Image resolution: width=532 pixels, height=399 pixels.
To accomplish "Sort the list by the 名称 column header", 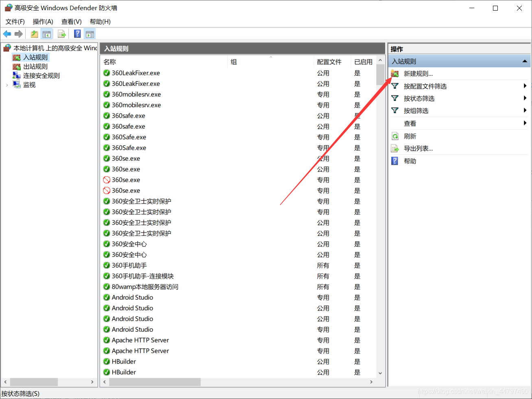I will tap(164, 62).
